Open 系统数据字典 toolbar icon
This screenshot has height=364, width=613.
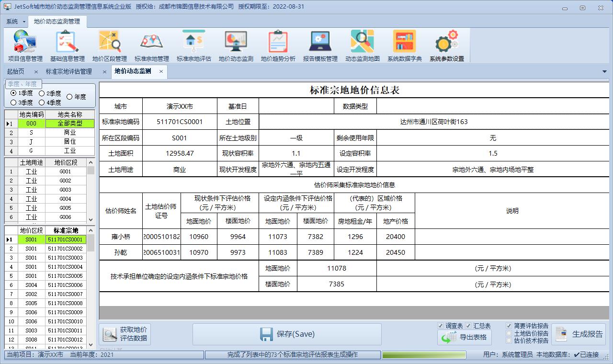[x=405, y=46]
